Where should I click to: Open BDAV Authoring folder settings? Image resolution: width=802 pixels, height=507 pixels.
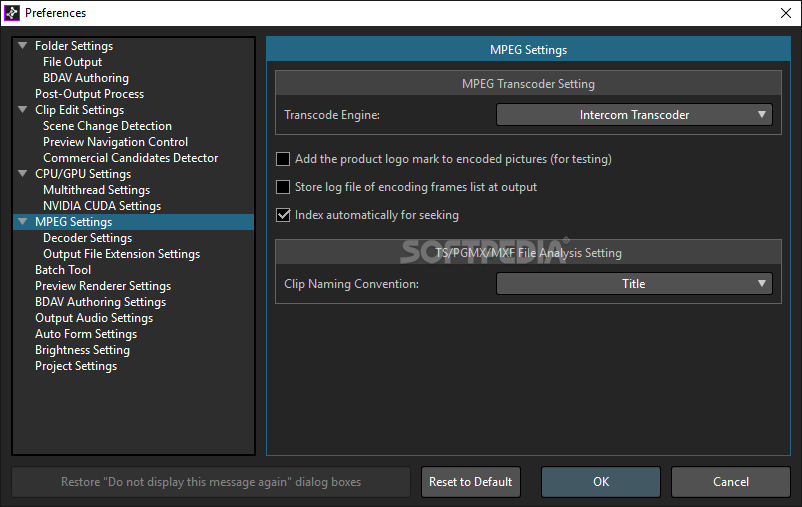86,78
